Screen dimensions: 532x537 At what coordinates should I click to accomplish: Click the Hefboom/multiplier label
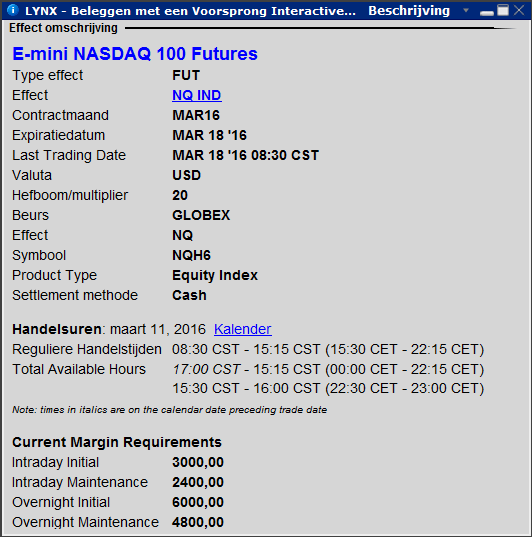tap(70, 195)
